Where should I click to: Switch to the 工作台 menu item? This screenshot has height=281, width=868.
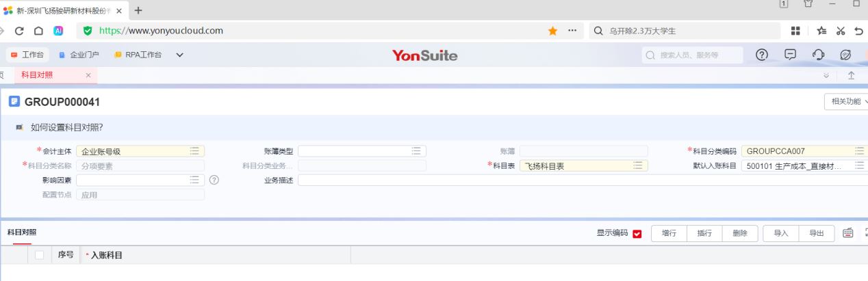[x=25, y=55]
